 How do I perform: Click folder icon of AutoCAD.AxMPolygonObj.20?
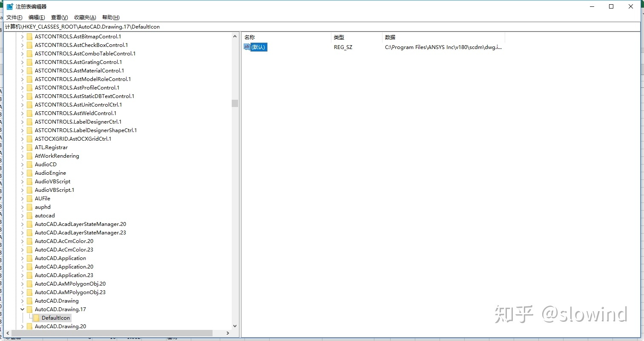(29, 284)
